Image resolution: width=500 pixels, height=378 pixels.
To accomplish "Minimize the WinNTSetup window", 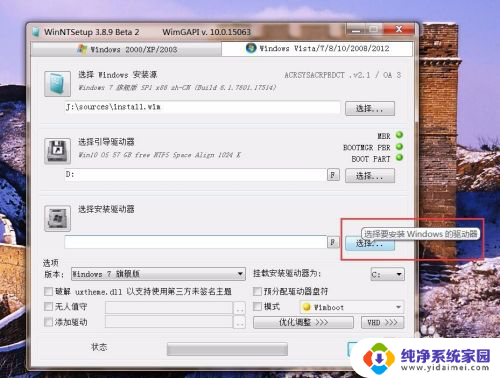I will 356,29.
